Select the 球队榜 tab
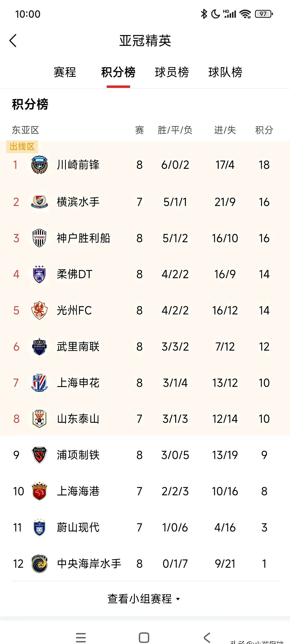Screen dimensions: 290x644 225,72
